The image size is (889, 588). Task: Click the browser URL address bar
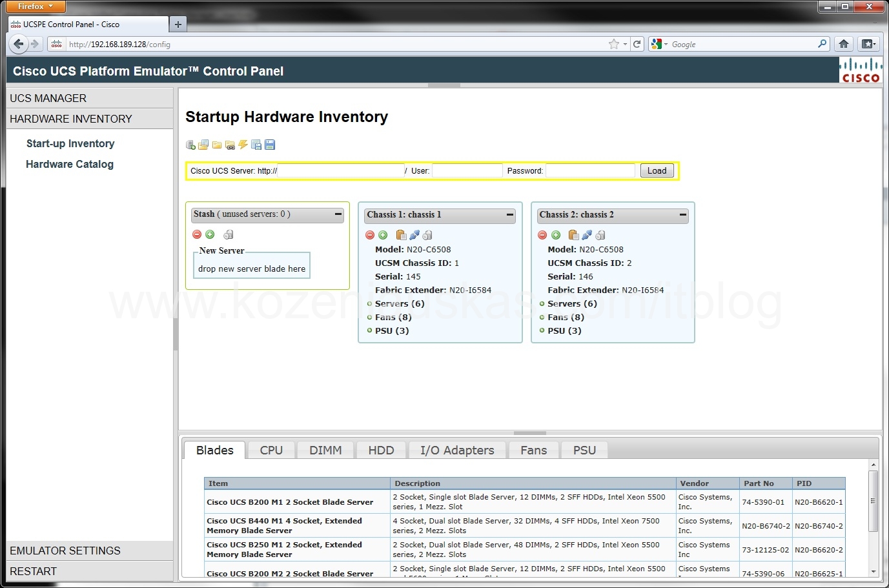[336, 44]
